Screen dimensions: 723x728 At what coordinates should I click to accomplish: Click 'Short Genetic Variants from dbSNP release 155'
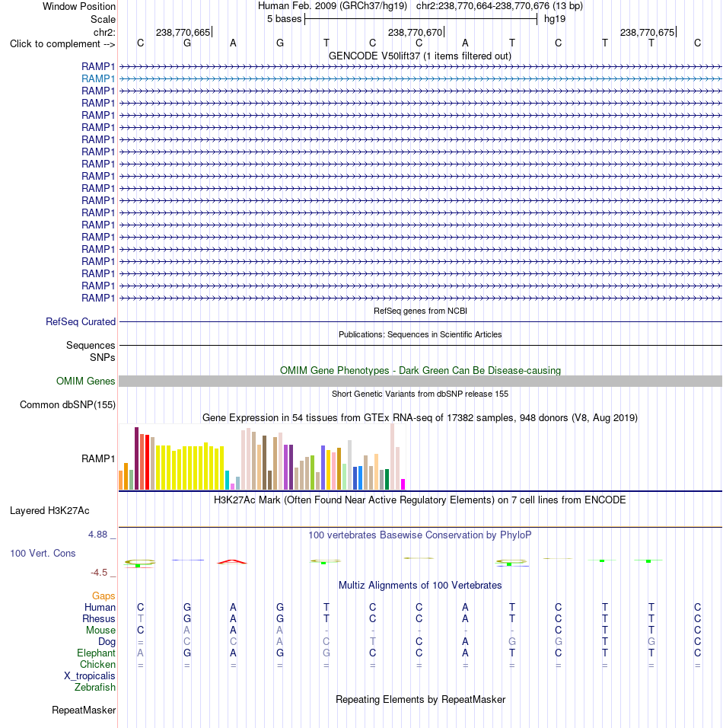point(420,394)
